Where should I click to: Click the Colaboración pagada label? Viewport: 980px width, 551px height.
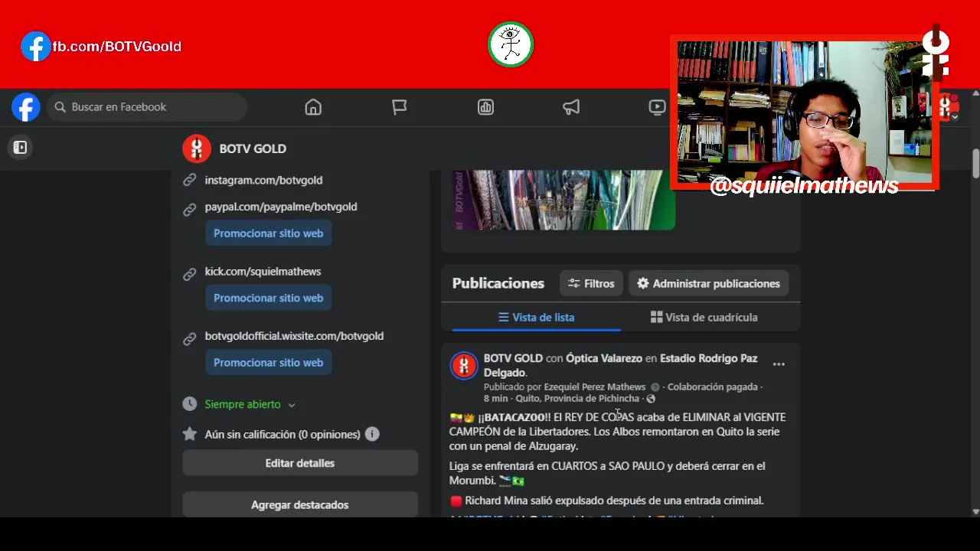pos(712,387)
